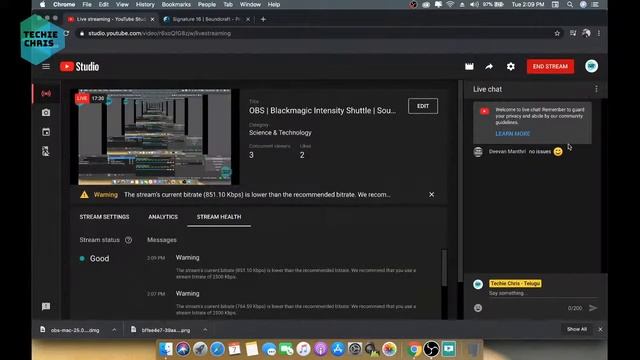Open the Chrome profile avatar icon
The image size is (640, 360).
[587, 33]
